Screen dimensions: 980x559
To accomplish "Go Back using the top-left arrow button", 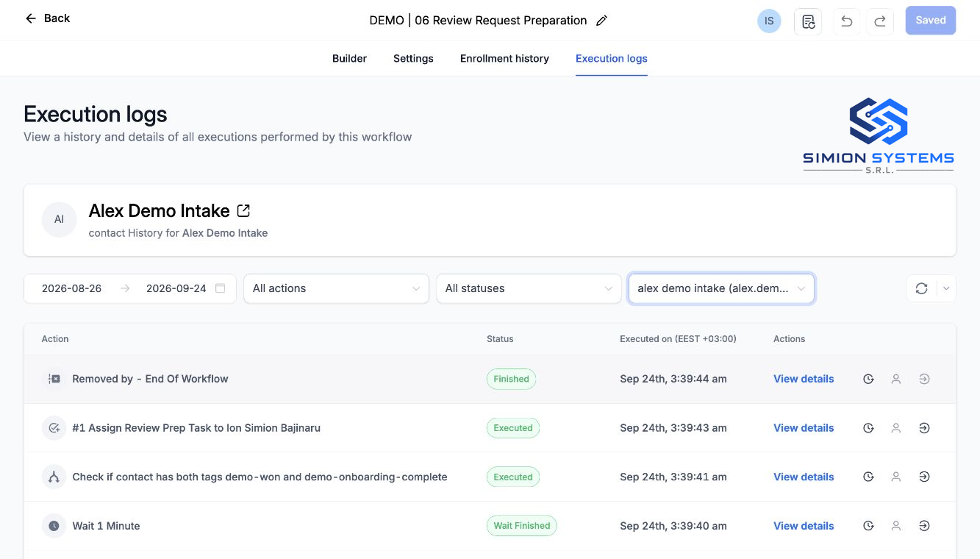I will pos(48,18).
